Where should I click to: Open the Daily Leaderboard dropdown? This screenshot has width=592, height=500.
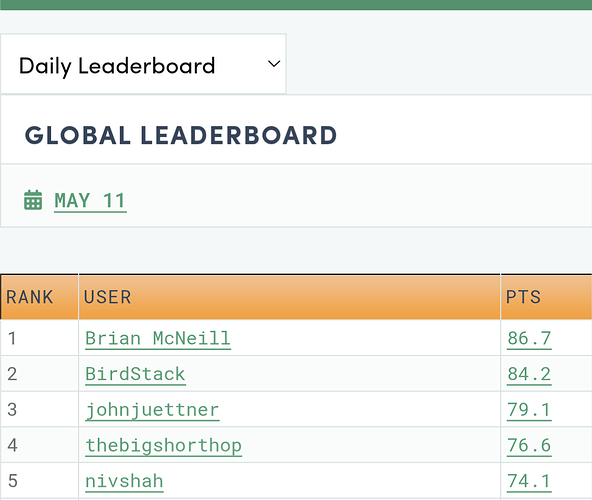143,64
